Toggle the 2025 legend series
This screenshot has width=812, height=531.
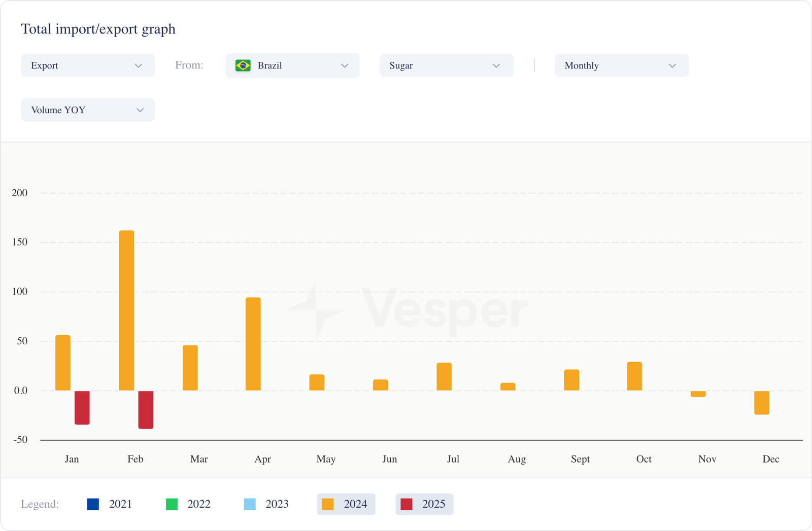pos(424,504)
